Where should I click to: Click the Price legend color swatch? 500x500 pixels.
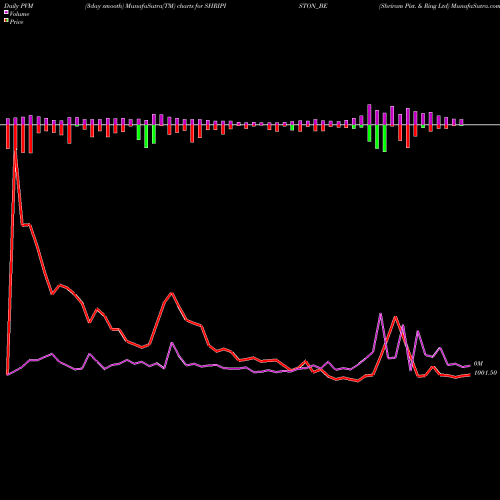6,21
